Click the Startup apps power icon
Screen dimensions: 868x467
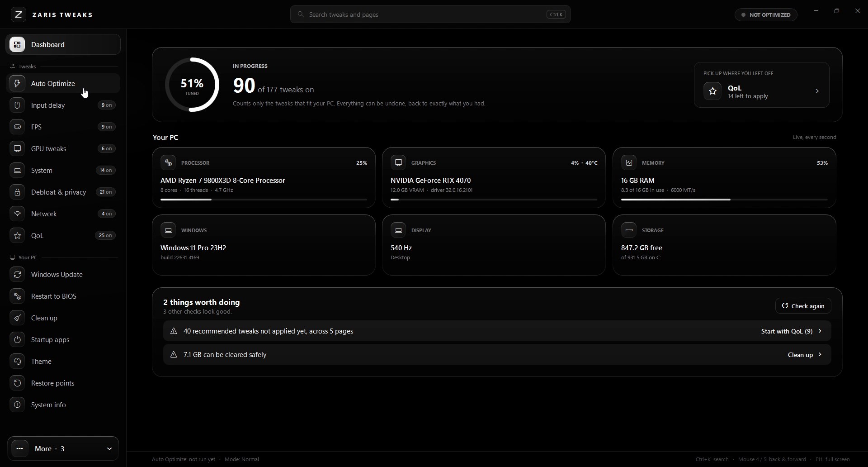[x=17, y=340]
